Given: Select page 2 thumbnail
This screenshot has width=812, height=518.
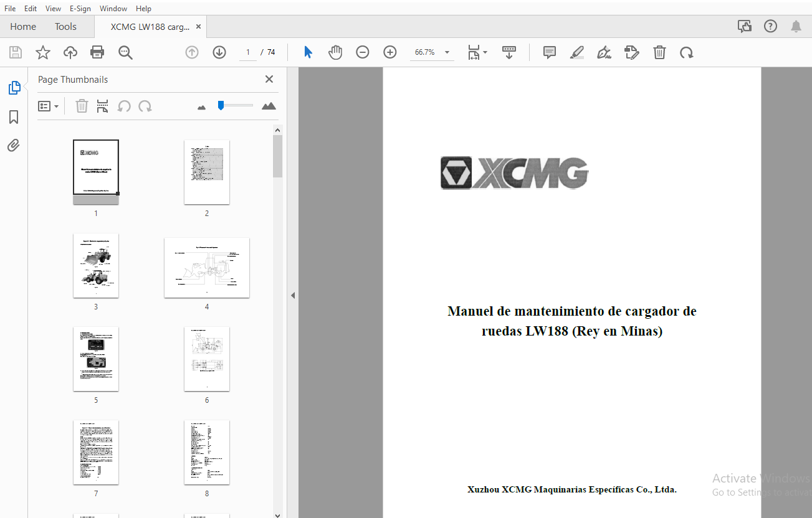Looking at the screenshot, I should [207, 172].
